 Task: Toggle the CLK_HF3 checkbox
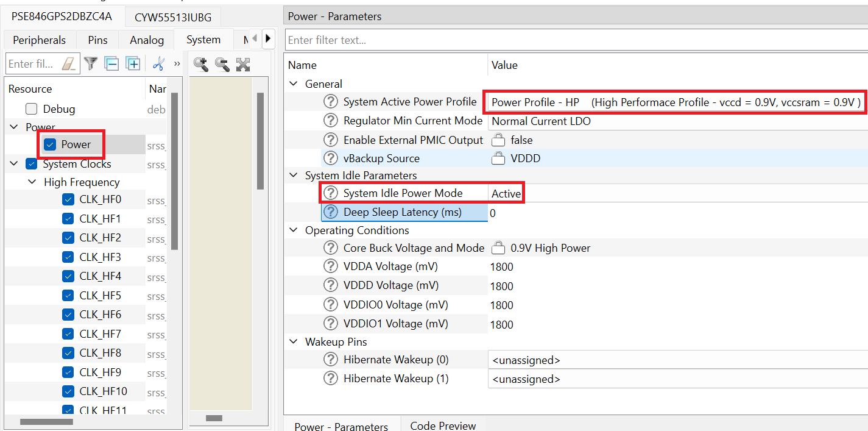tap(68, 257)
